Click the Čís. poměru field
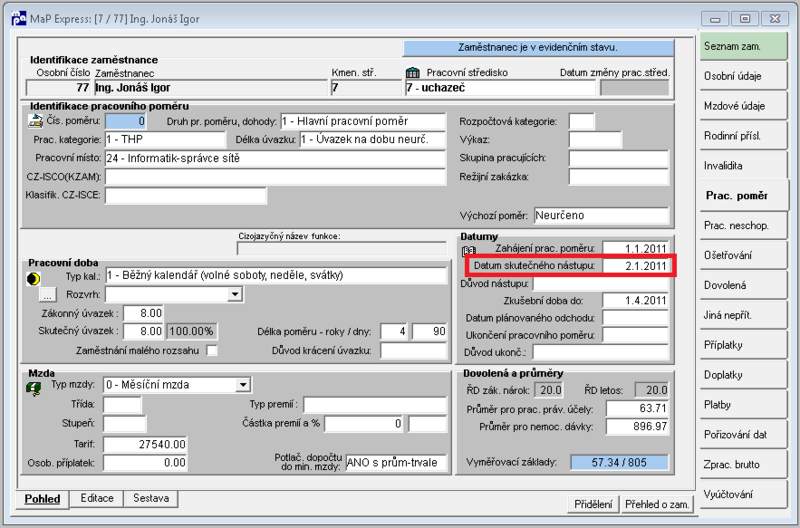Screen dimensions: 800x528 pyautogui.click(x=126, y=121)
